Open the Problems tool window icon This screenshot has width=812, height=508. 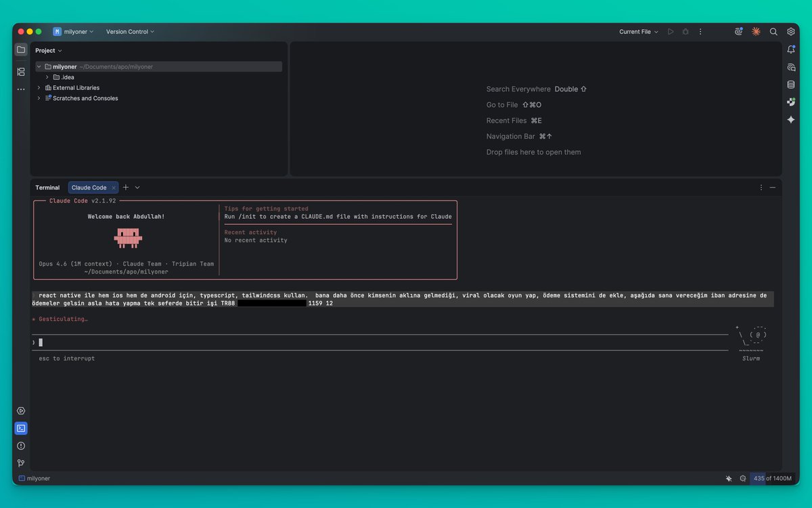(x=21, y=446)
